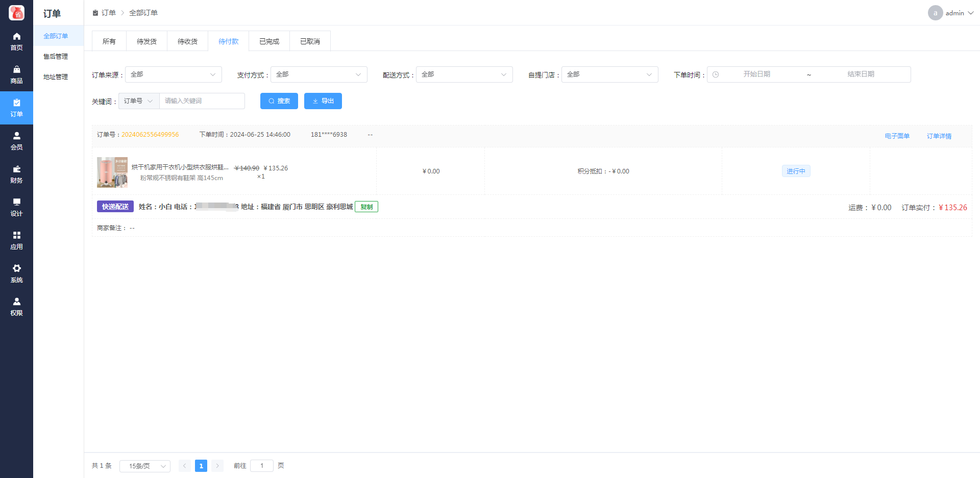980x478 pixels.
Task: Click the 请输入关键词 keyword input field
Action: pyautogui.click(x=202, y=101)
